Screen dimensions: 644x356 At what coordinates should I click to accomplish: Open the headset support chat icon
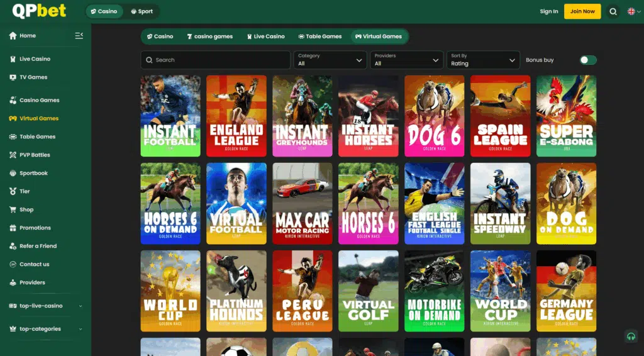tap(630, 337)
